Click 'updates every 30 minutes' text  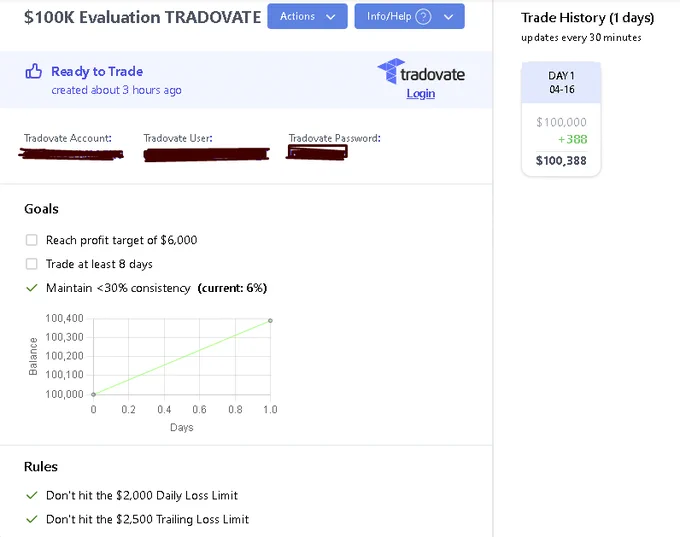[x=581, y=38]
